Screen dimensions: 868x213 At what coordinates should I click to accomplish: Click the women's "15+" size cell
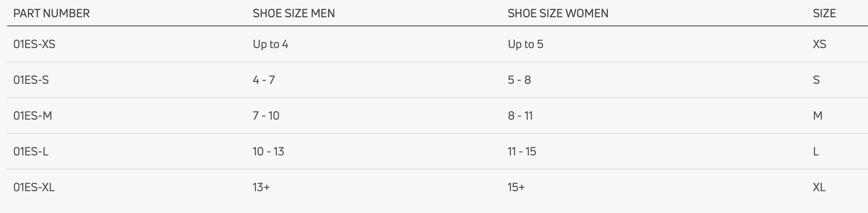pos(516,187)
